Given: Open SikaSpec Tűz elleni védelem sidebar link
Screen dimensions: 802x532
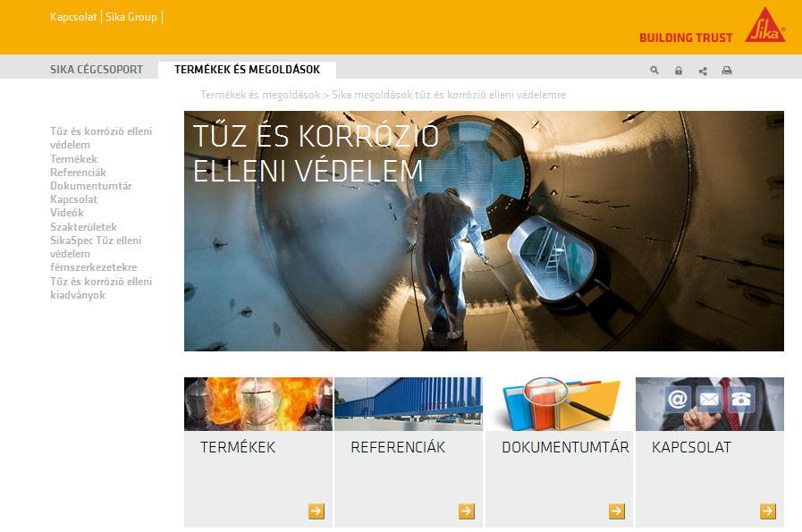Looking at the screenshot, I should point(96,254).
